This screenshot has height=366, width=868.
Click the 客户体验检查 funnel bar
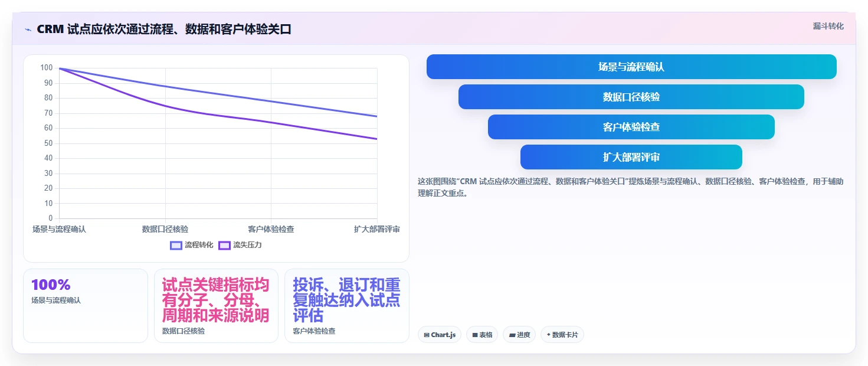pos(631,127)
